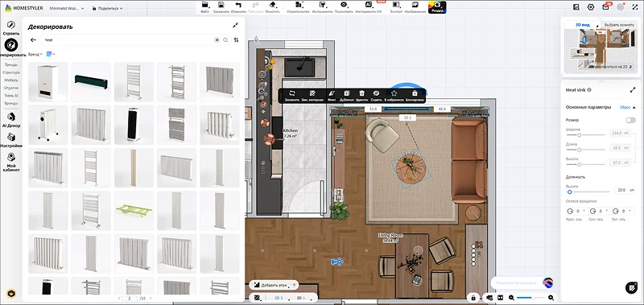Click the Undo (Отменить) arrow icon

click(238, 5)
